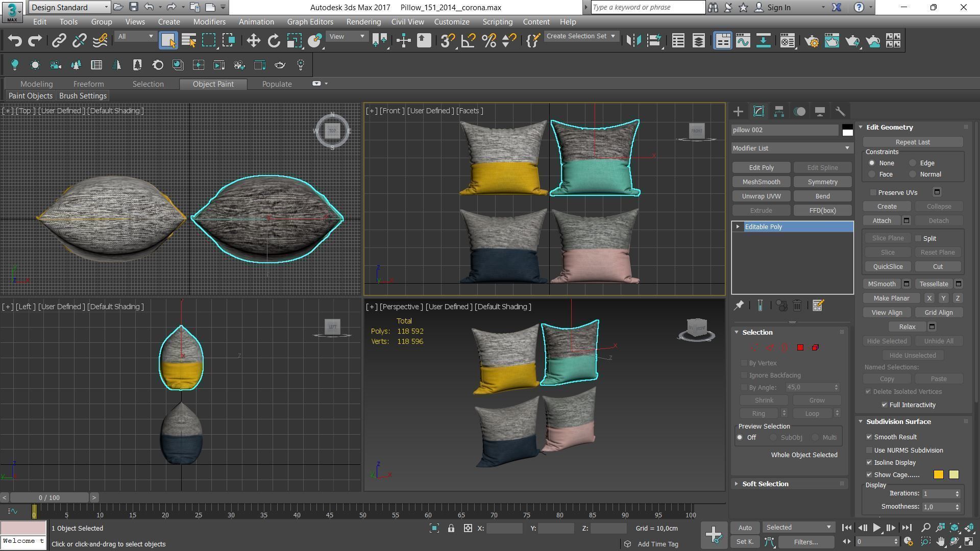
Task: Click the Redo arrow in main toolbar
Action: [35, 41]
